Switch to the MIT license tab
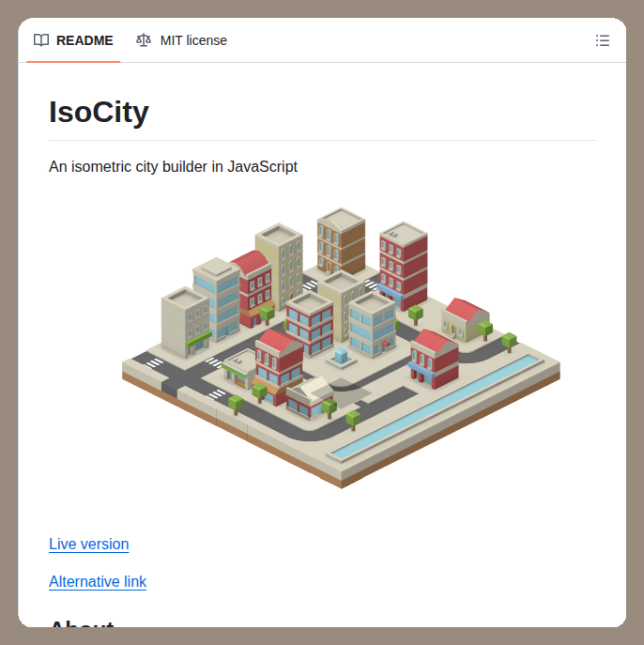The height and width of the screenshot is (645, 644). [x=181, y=40]
